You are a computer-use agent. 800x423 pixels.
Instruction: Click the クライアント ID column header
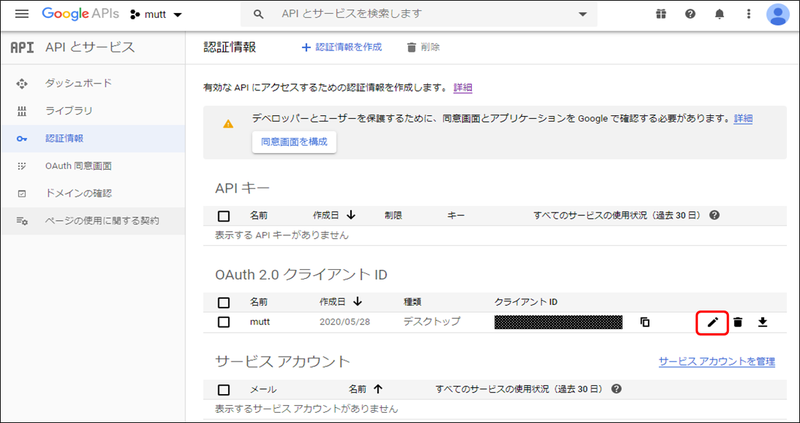coord(526,303)
